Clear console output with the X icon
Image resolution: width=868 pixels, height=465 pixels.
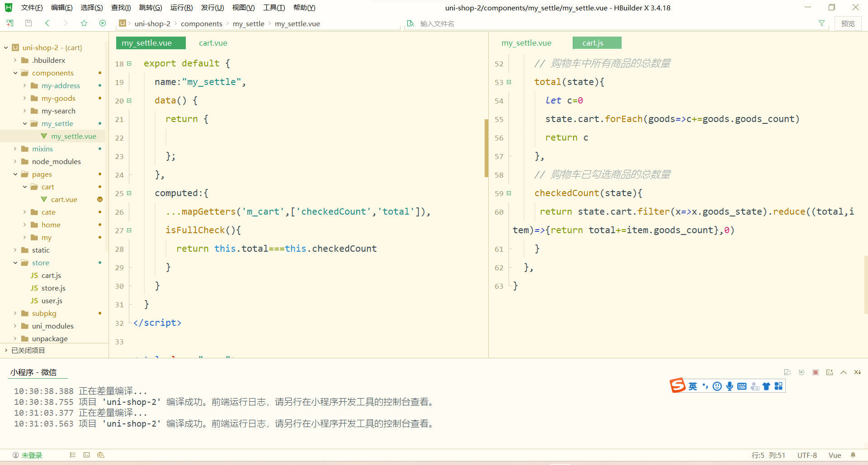(858, 372)
